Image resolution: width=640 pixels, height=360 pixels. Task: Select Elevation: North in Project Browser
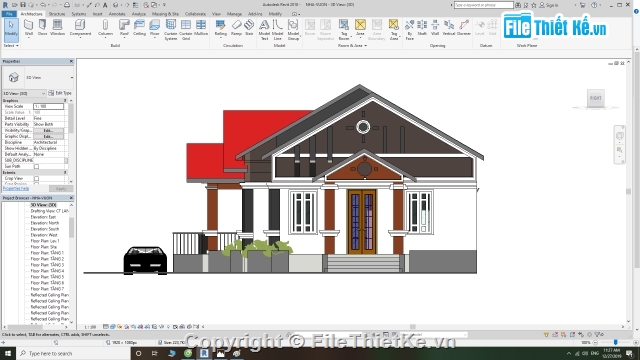(45, 223)
